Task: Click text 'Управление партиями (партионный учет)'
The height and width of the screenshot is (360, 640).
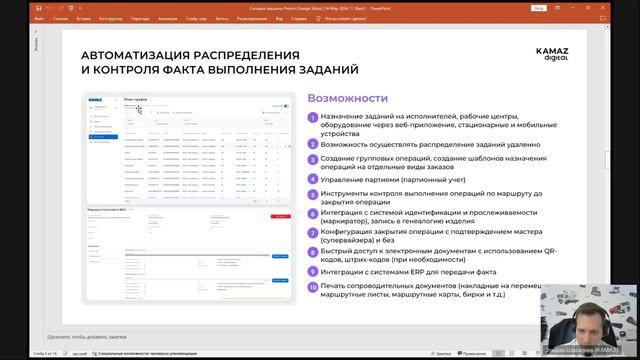Action: click(x=393, y=180)
